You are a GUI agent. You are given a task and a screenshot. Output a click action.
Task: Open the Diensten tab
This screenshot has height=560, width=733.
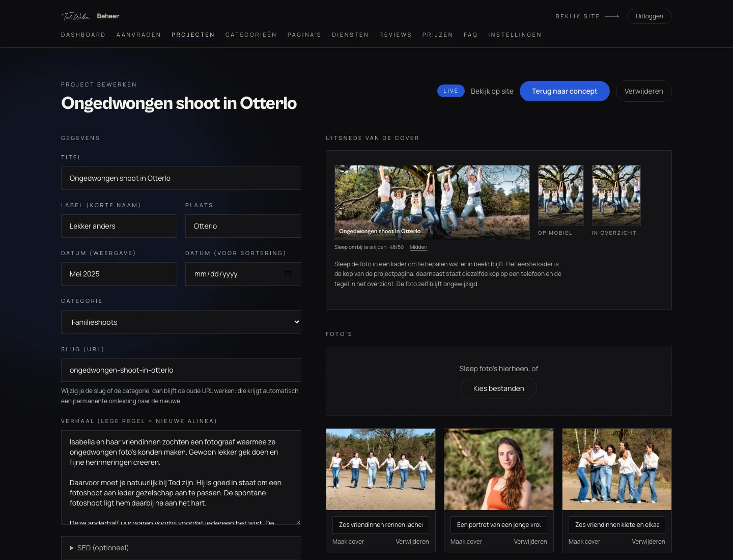click(350, 35)
